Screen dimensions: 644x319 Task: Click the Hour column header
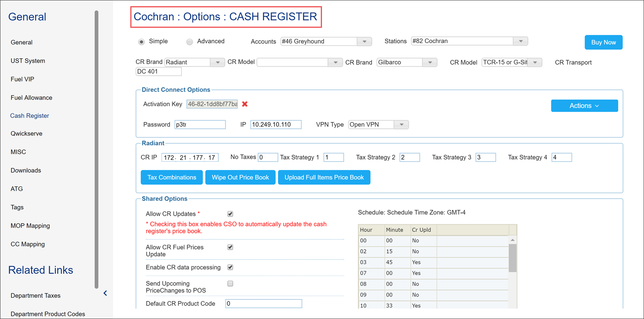pos(371,230)
